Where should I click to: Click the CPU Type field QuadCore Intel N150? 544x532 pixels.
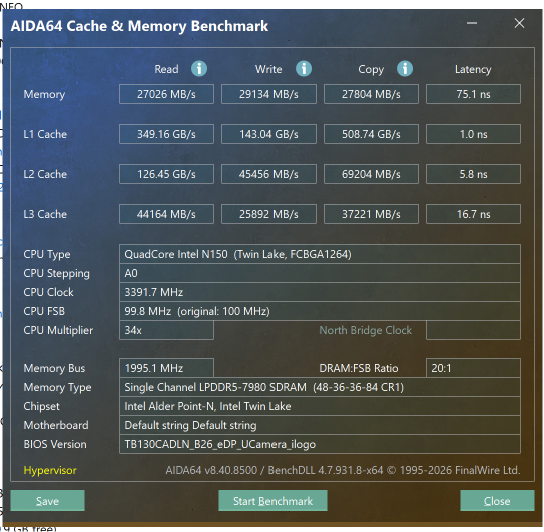point(320,254)
